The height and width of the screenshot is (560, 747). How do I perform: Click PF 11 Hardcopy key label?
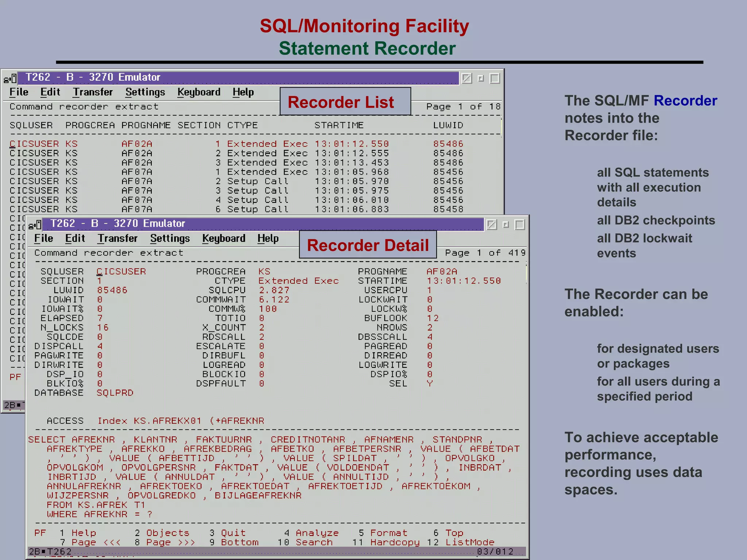[386, 542]
